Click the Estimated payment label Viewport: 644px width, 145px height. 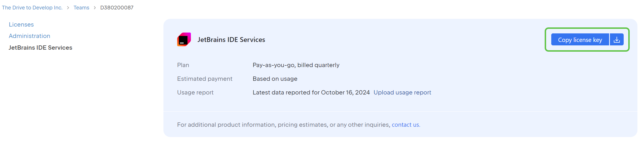tap(205, 79)
